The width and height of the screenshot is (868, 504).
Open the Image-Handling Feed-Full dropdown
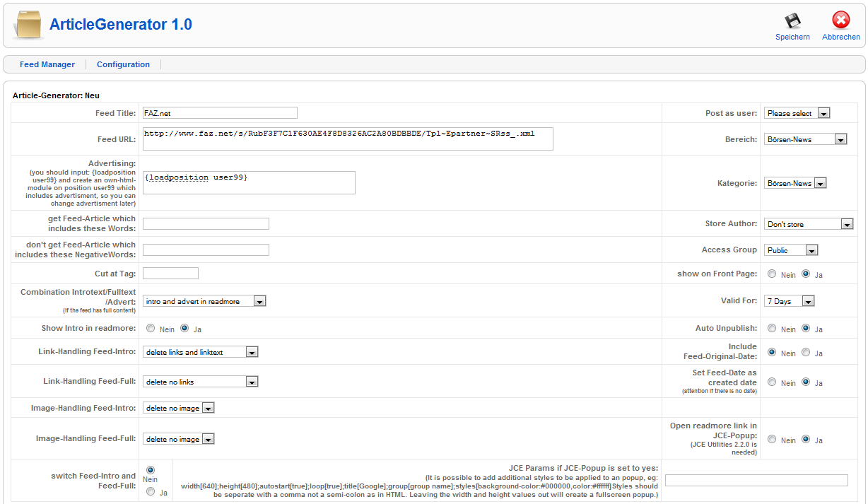[179, 439]
